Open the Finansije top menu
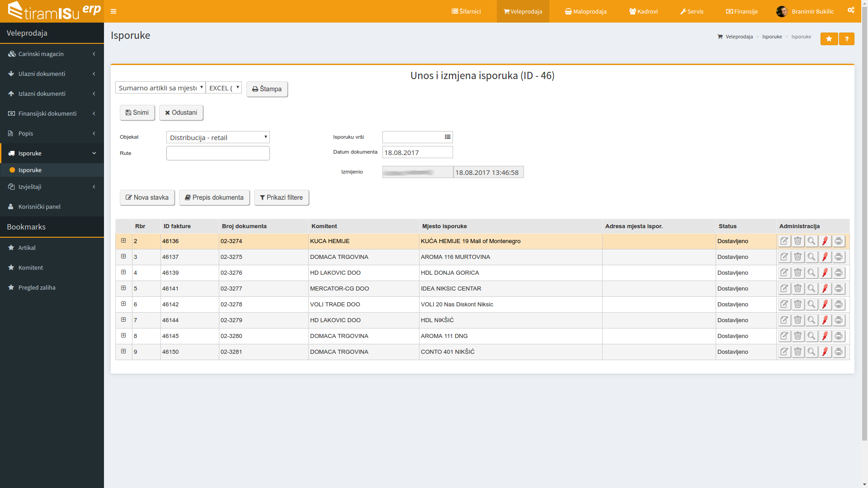 pos(742,11)
